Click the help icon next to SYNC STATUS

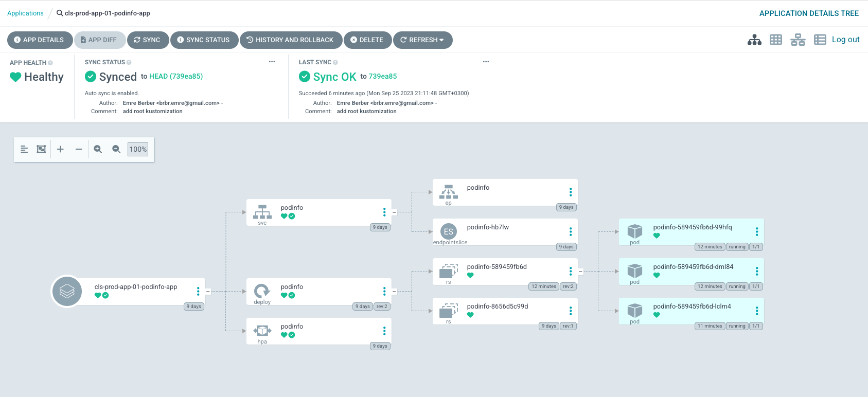pyautogui.click(x=129, y=62)
